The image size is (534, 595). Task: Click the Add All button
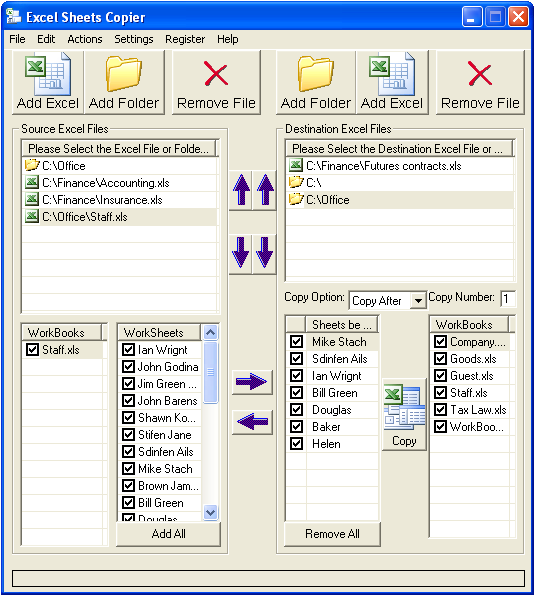point(169,534)
